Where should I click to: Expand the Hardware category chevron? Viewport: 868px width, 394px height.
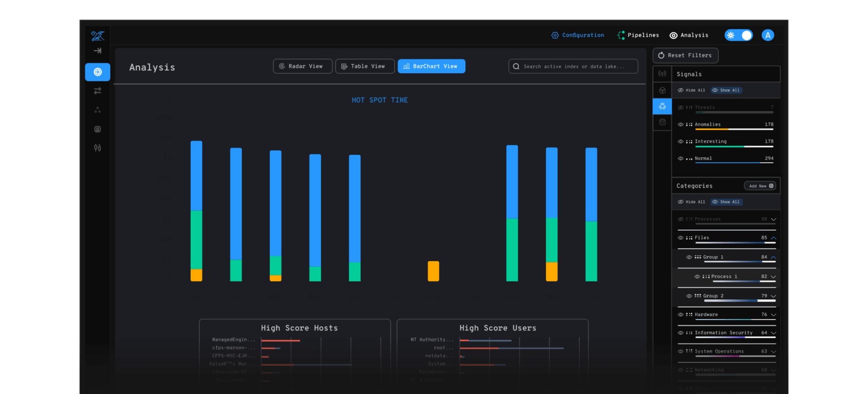point(773,315)
